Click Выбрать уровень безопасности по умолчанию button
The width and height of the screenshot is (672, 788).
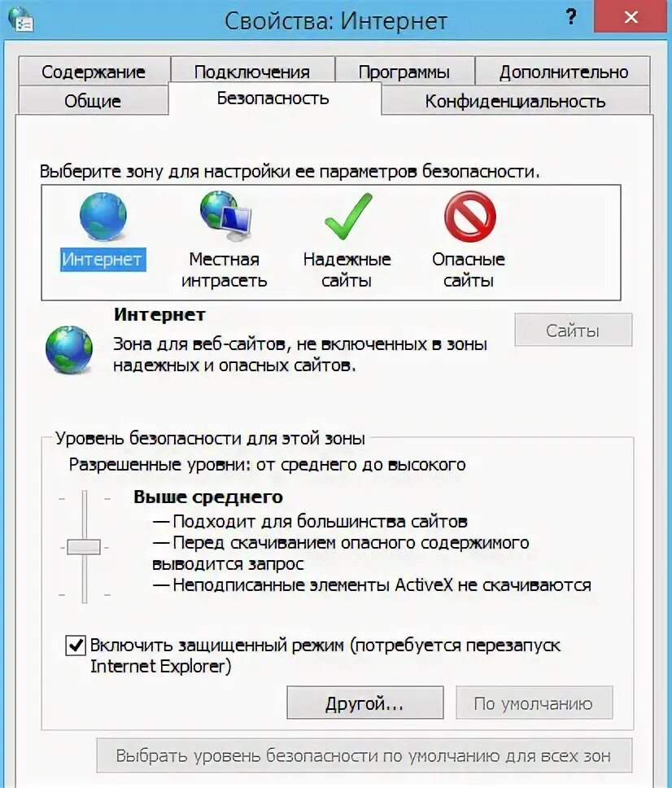[363, 755]
